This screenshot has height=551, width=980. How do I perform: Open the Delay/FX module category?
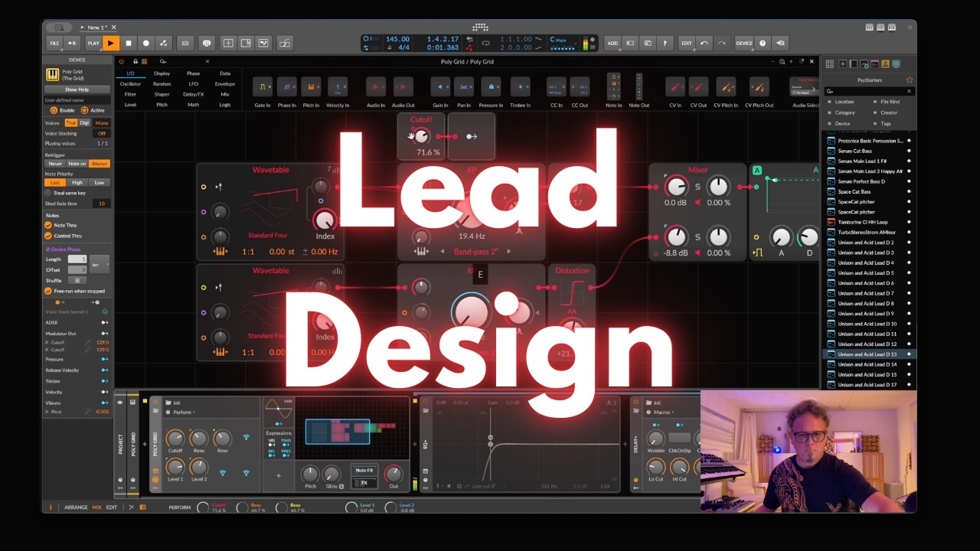click(193, 94)
